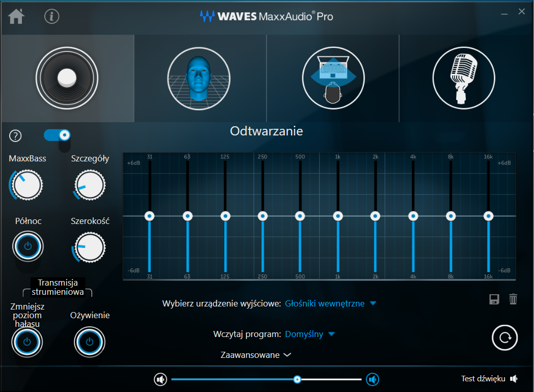Click the Szczegóły label
534x392 pixels.
(x=90, y=159)
